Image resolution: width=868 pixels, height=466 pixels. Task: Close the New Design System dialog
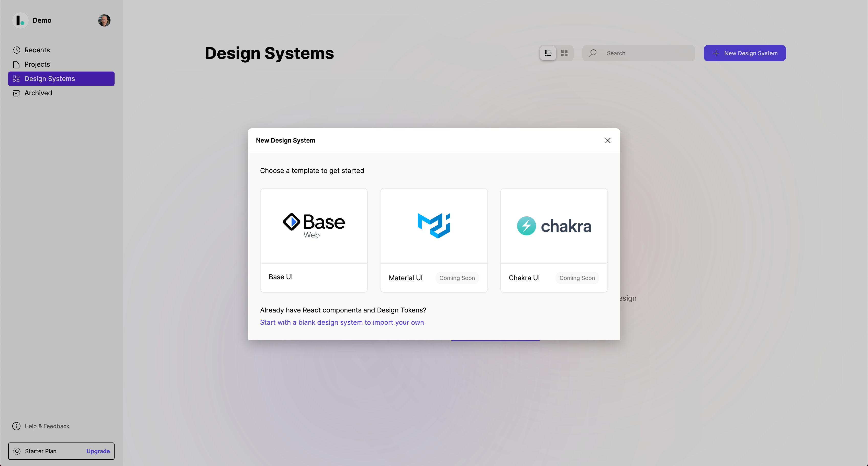point(608,141)
